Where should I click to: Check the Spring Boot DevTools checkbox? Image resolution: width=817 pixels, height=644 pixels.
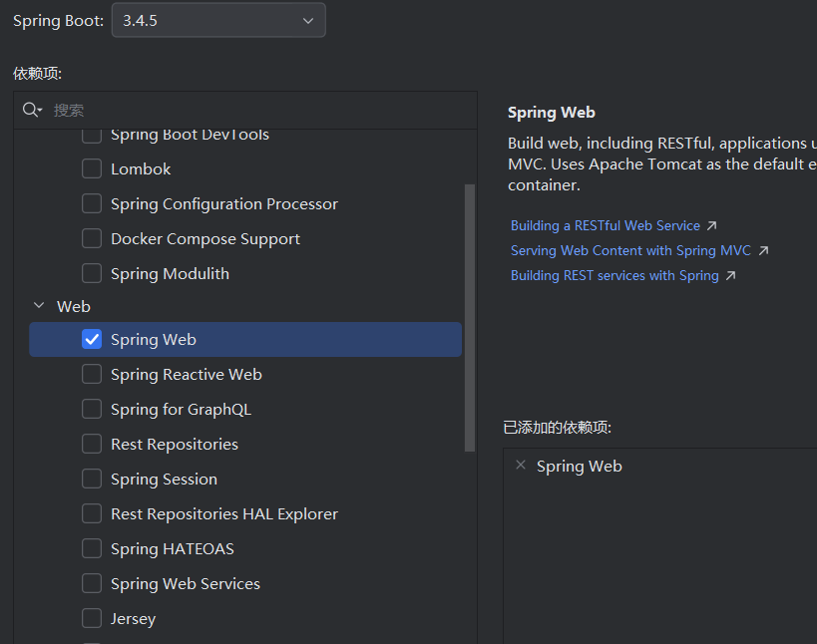(92, 136)
